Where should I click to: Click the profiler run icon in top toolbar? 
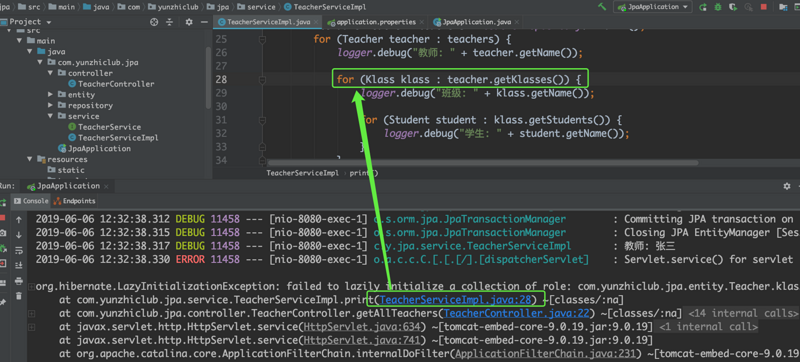(x=748, y=7)
